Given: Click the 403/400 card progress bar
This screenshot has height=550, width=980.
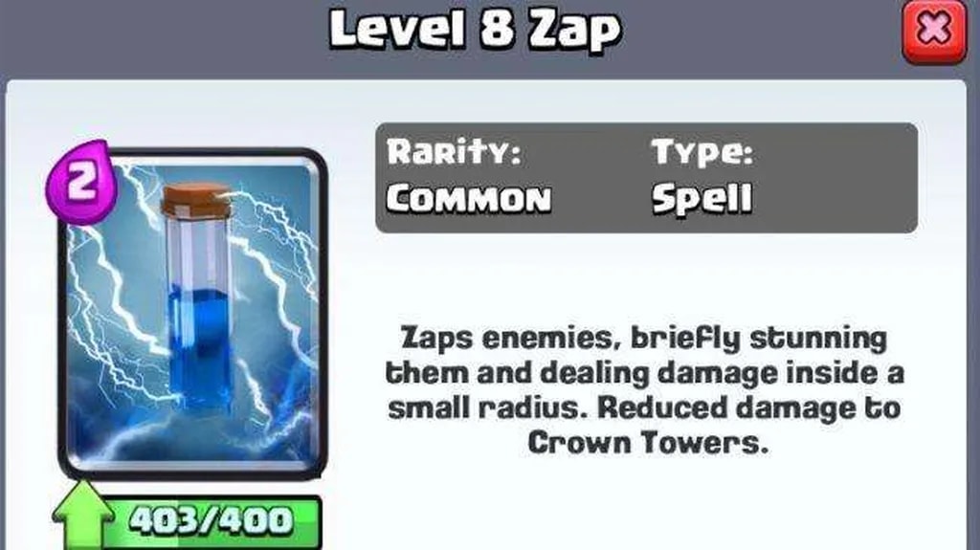Looking at the screenshot, I should 212,522.
